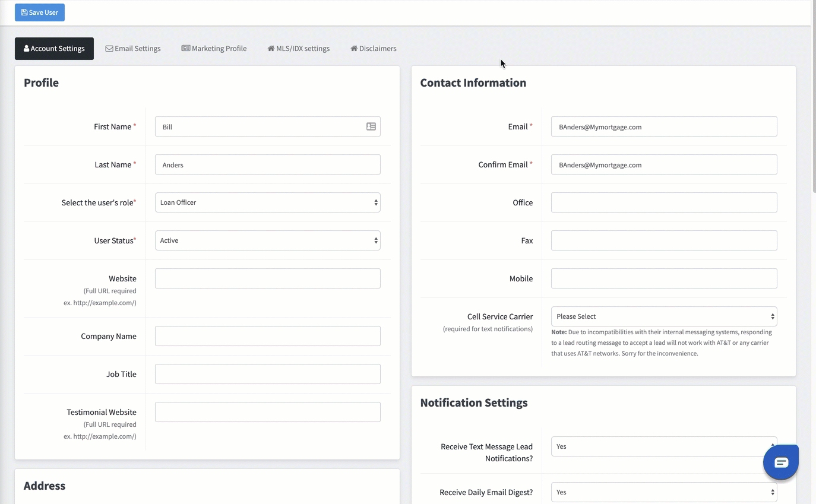Click the contact card icon in First Name field
This screenshot has width=816, height=504.
pyautogui.click(x=371, y=126)
